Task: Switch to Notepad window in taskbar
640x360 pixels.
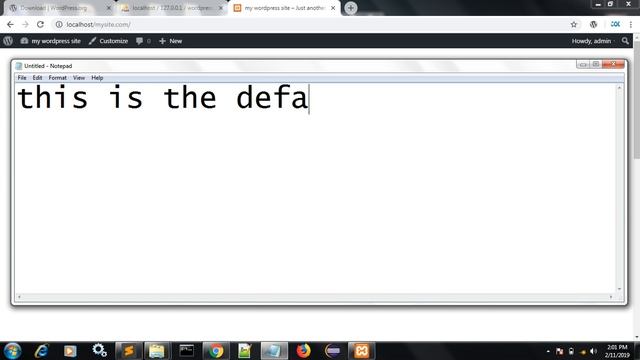Action: (274, 351)
